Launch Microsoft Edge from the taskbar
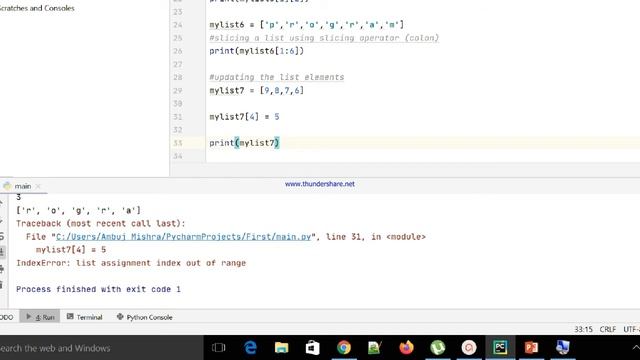This screenshot has width=640, height=360. [250, 347]
